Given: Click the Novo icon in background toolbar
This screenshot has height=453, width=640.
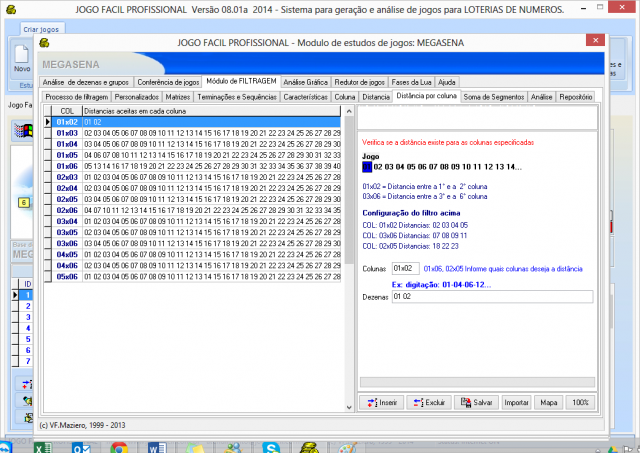Looking at the screenshot, I should click(x=21, y=62).
